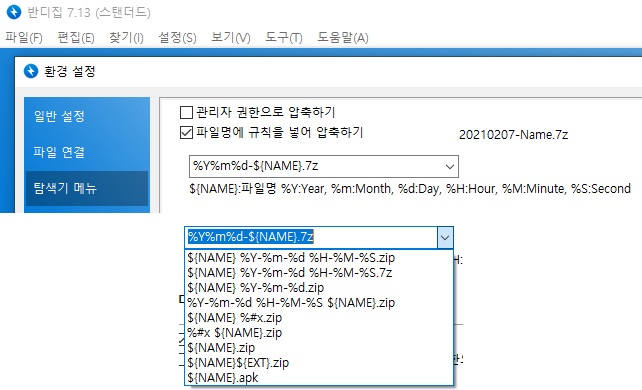The height and width of the screenshot is (390, 642).
Task: Choose ${NAME} %Y-%m-%d %H-%M-%S.zip option
Action: [x=319, y=258]
